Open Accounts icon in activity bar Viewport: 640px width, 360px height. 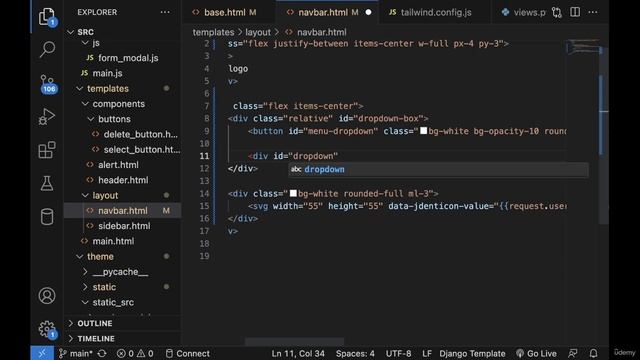[x=47, y=296]
